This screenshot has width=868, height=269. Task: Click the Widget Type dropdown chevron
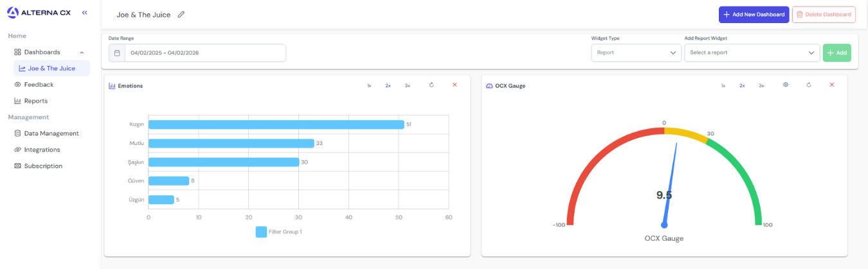pyautogui.click(x=673, y=53)
